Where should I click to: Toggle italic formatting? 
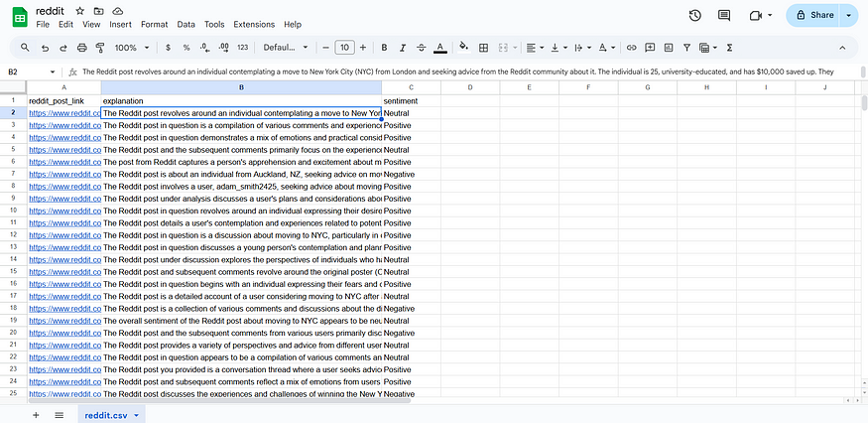pyautogui.click(x=403, y=48)
